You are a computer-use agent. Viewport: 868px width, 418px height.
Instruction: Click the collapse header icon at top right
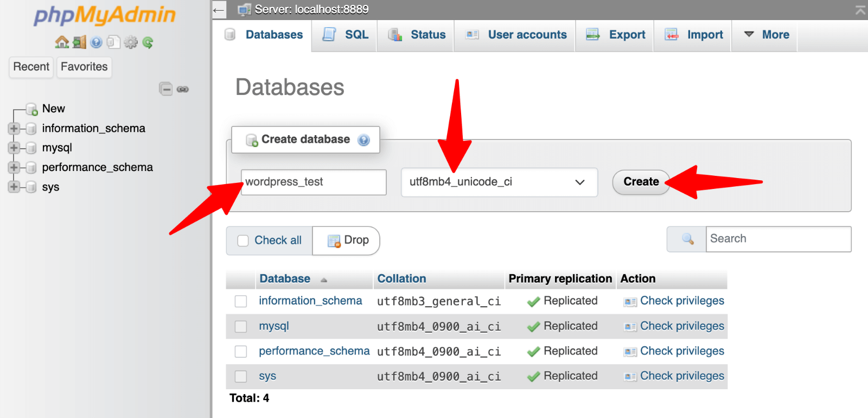(x=860, y=10)
